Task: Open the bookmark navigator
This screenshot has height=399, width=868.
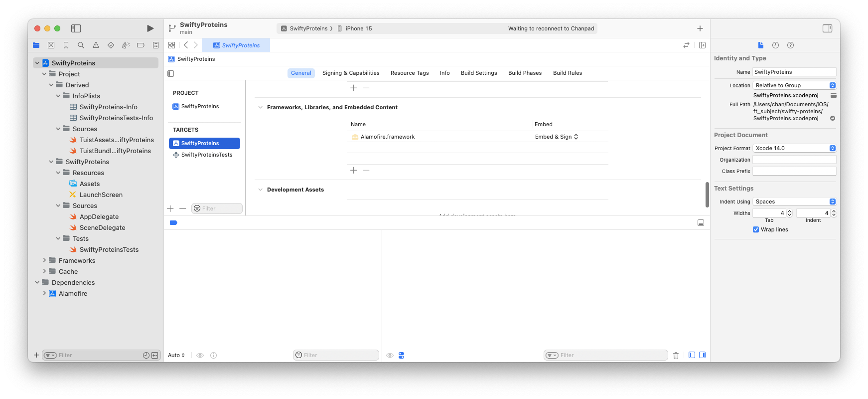Action: [66, 45]
